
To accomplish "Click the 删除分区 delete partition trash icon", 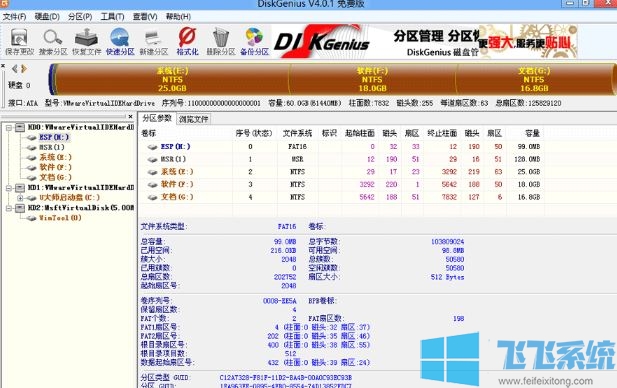I will 221,41.
